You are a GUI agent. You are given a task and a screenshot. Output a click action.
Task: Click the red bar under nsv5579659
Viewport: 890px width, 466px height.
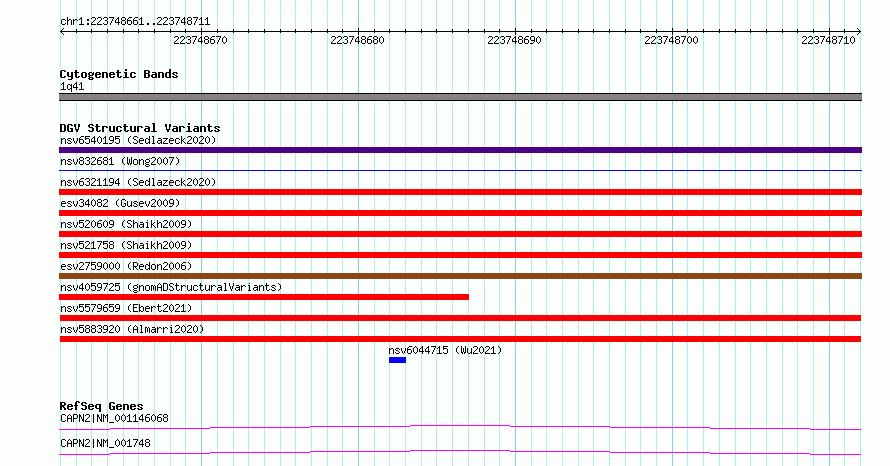(x=460, y=318)
